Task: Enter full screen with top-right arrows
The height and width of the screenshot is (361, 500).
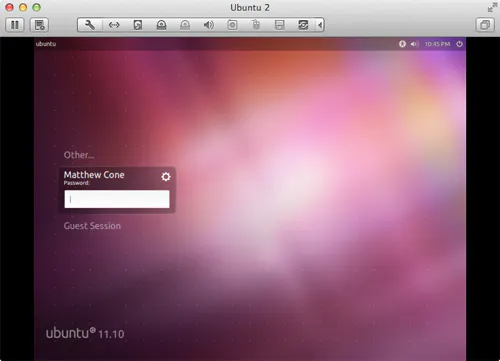Action: (492, 7)
